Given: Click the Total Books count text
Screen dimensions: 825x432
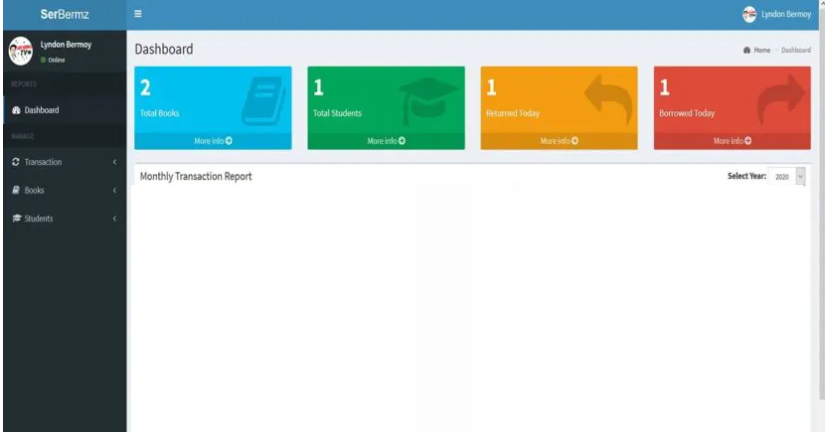Looking at the screenshot, I should (x=145, y=87).
